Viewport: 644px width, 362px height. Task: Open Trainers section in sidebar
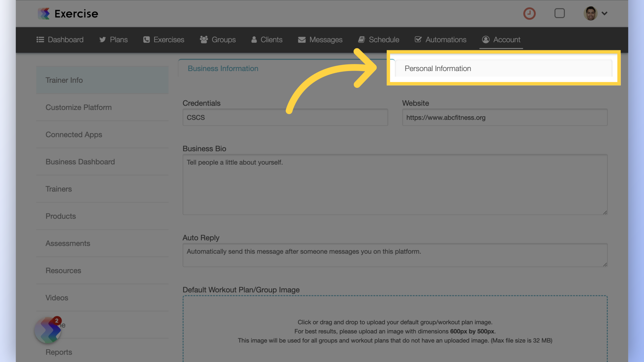(102, 189)
